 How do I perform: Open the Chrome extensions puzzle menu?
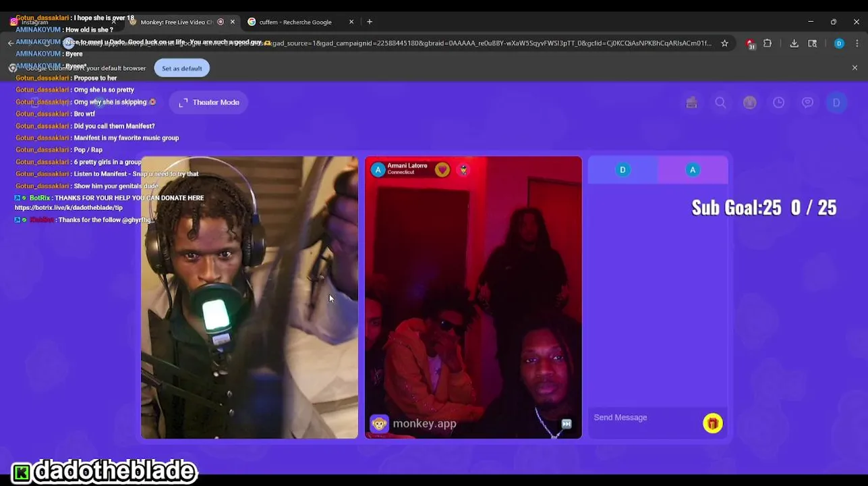pos(768,43)
